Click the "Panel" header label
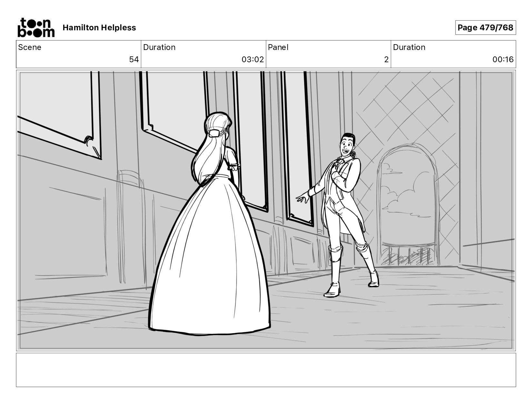 pos(278,47)
